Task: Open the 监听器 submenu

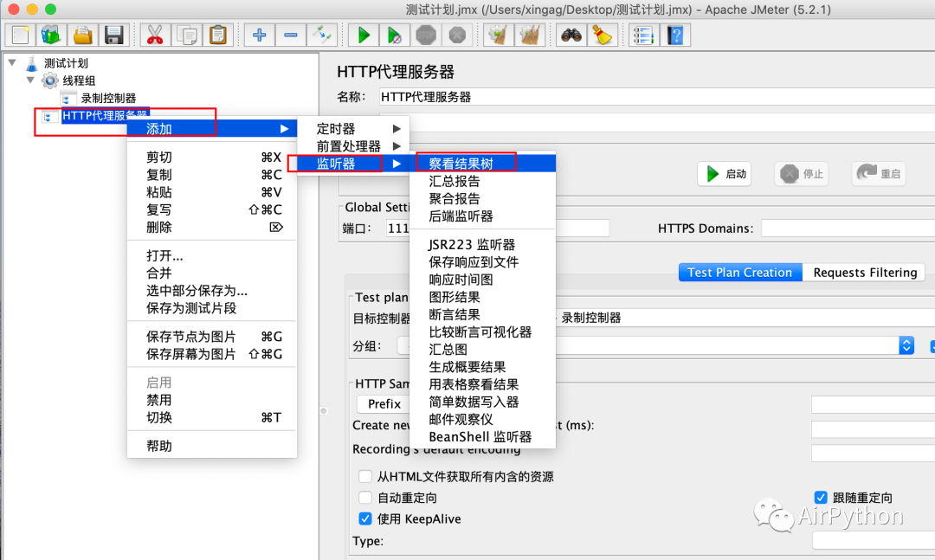Action: (353, 164)
